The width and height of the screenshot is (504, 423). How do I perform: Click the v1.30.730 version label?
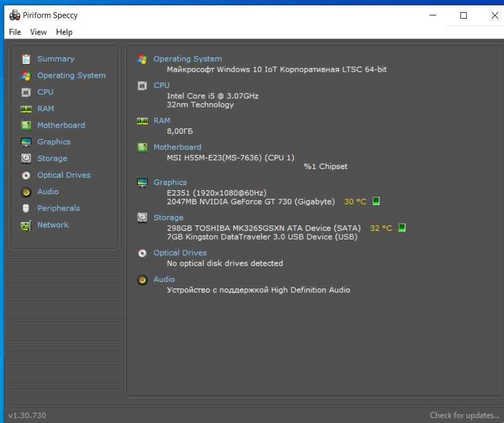pos(27,416)
